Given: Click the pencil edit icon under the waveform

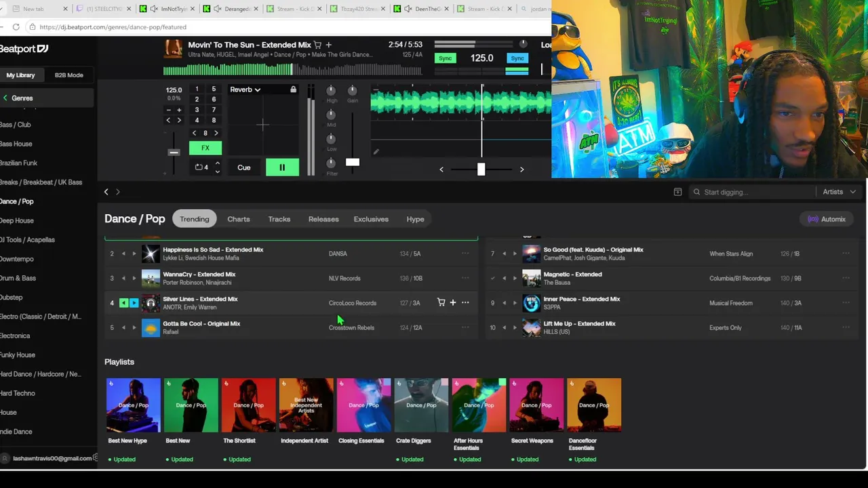Looking at the screenshot, I should (376, 152).
